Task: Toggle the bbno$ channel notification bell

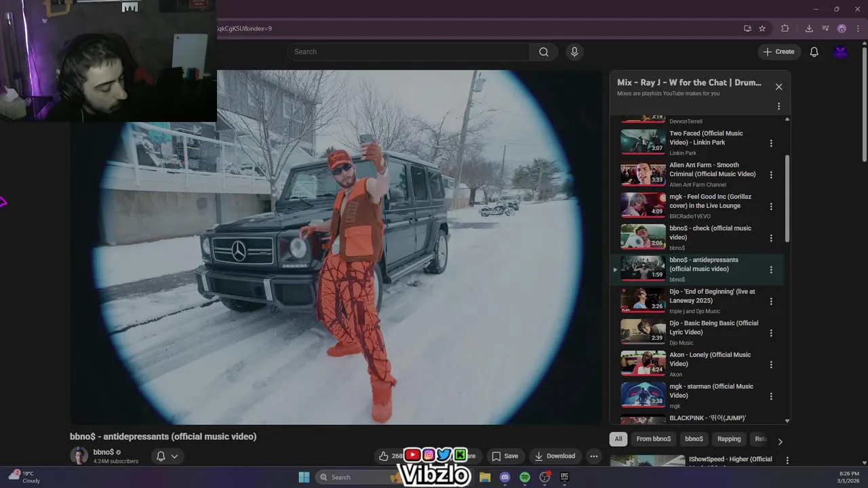Action: pos(161,456)
